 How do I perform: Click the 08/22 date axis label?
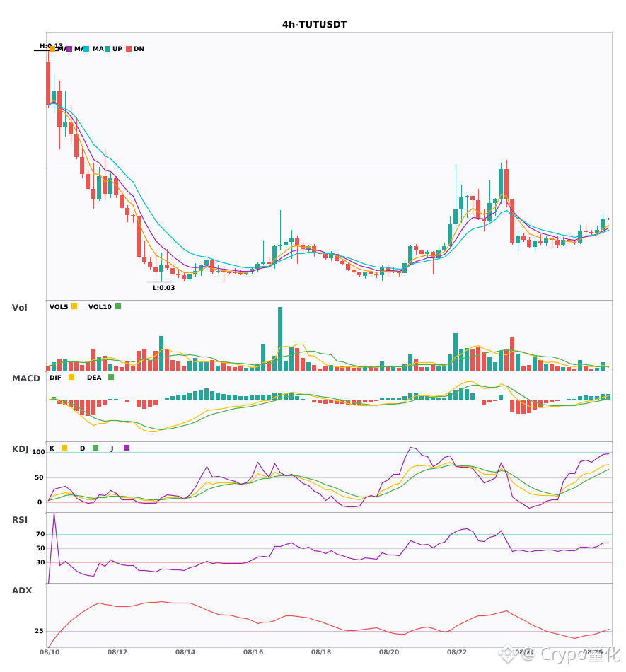[x=457, y=652]
